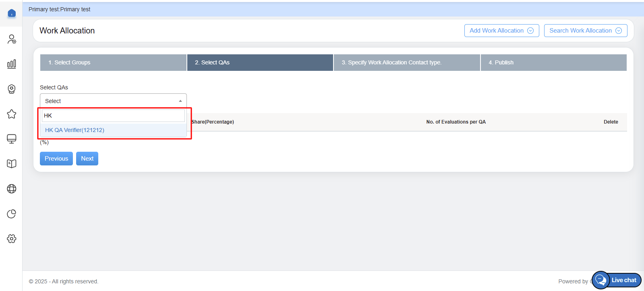Expand the Add Work Allocation dropdown
This screenshot has width=644, height=291.
[x=501, y=31]
